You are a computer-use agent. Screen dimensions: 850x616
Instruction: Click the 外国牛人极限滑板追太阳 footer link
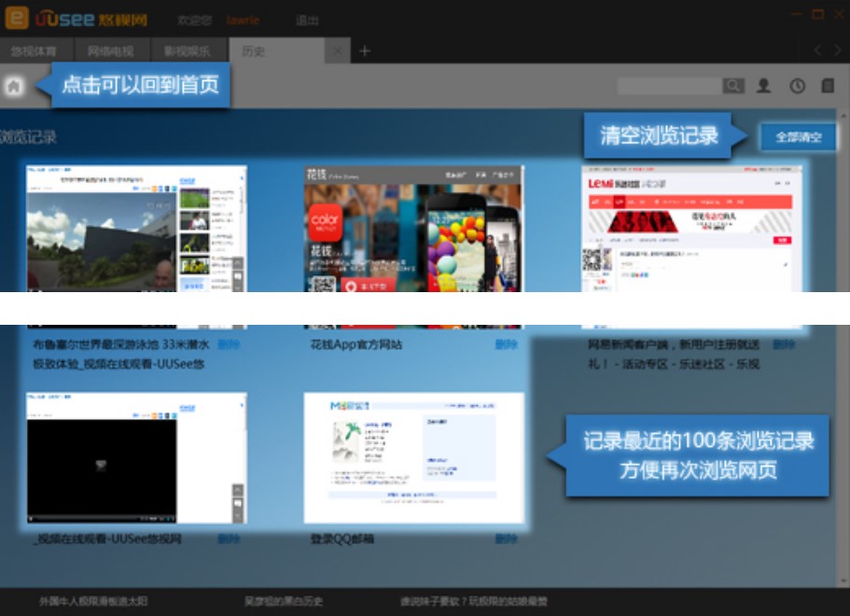pyautogui.click(x=93, y=601)
